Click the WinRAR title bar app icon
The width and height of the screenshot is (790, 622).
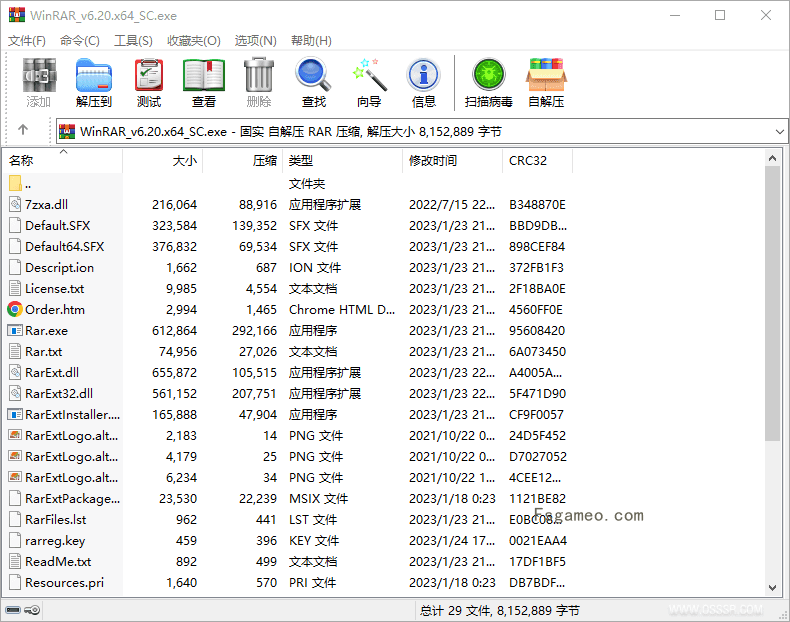tap(17, 15)
